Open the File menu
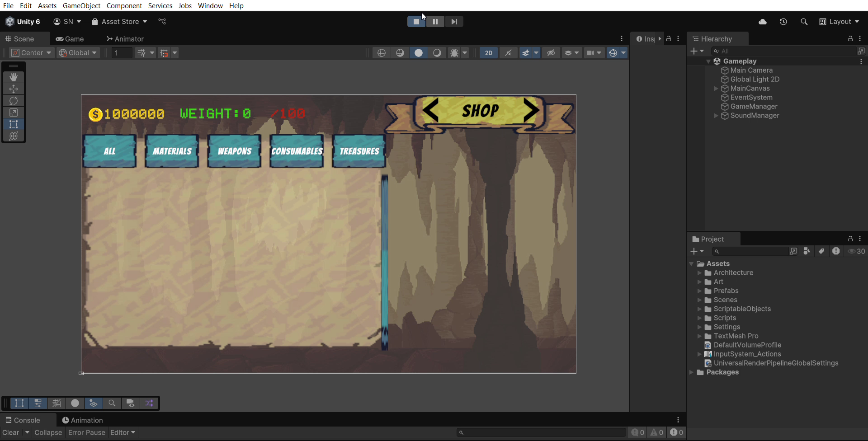 click(8, 5)
